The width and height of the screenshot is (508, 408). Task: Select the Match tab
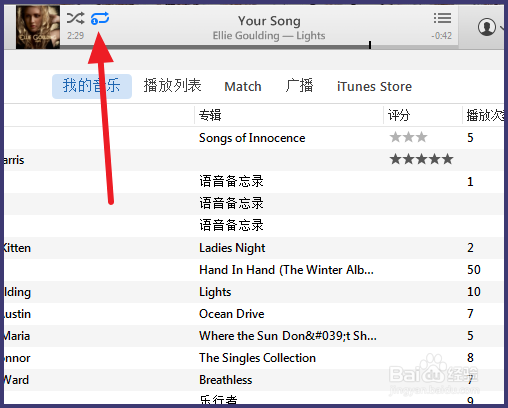tap(243, 87)
